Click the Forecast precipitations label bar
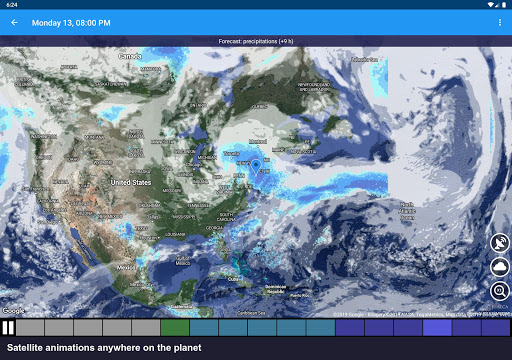This screenshot has width=512, height=360. point(256,41)
